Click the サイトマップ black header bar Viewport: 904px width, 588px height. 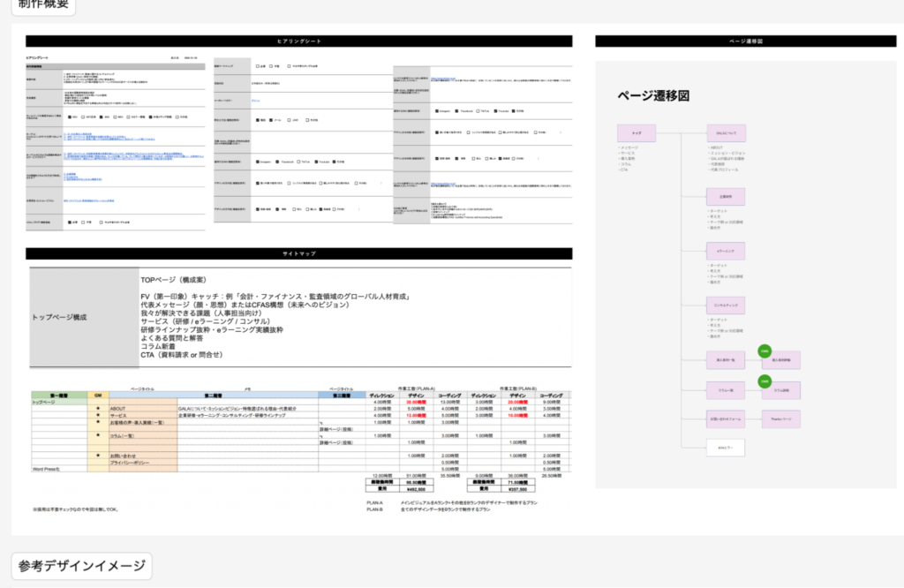pyautogui.click(x=298, y=253)
